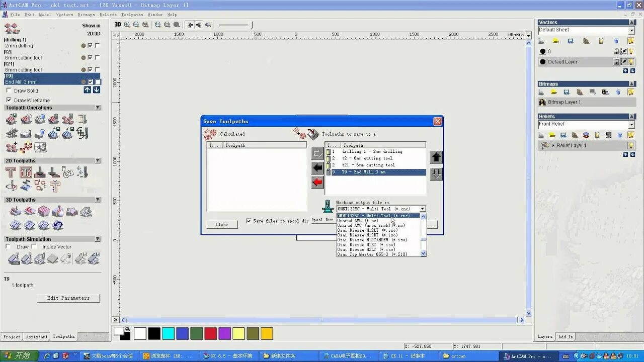The height and width of the screenshot is (362, 644).
Task: Click Vectors panel open-folder icon
Action: click(556, 41)
